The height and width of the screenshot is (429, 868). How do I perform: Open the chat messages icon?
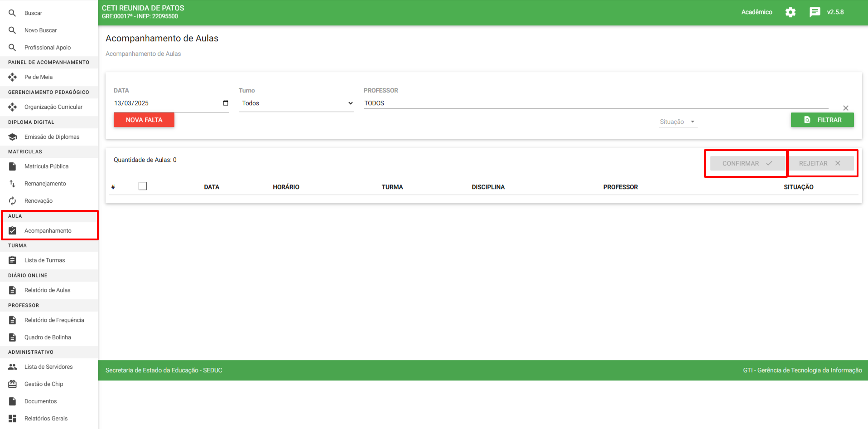tap(814, 12)
